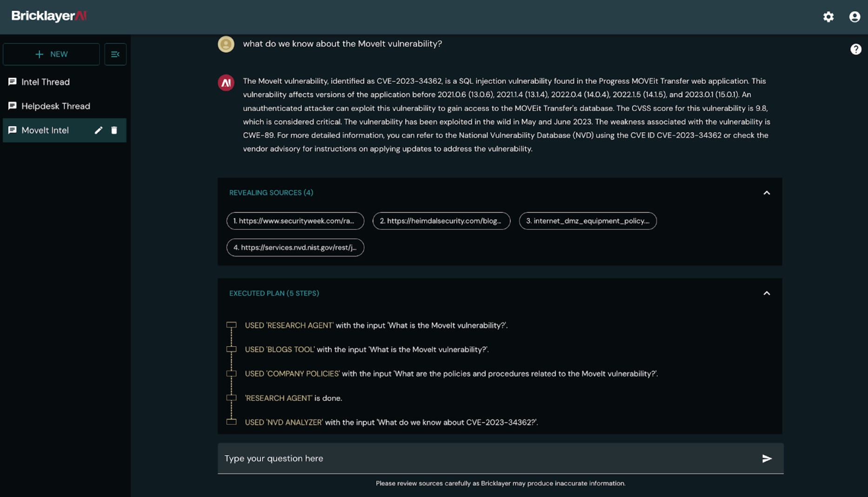Open the internet_dmz_equipment_policy source
868x497 pixels.
pyautogui.click(x=588, y=221)
